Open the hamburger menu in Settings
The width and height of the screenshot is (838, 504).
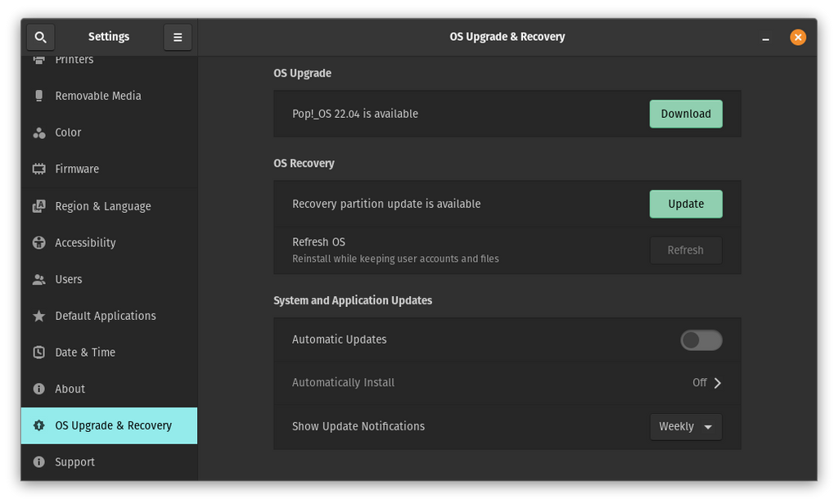pyautogui.click(x=178, y=37)
